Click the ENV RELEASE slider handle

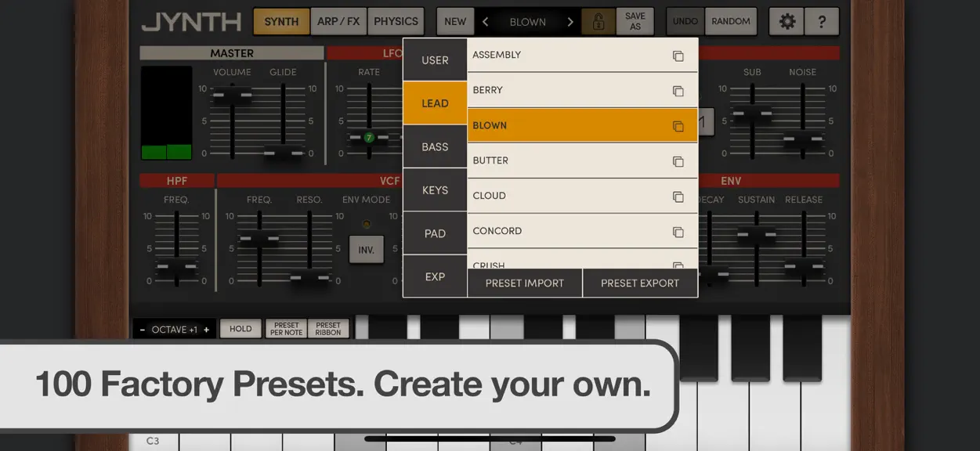[x=804, y=268]
